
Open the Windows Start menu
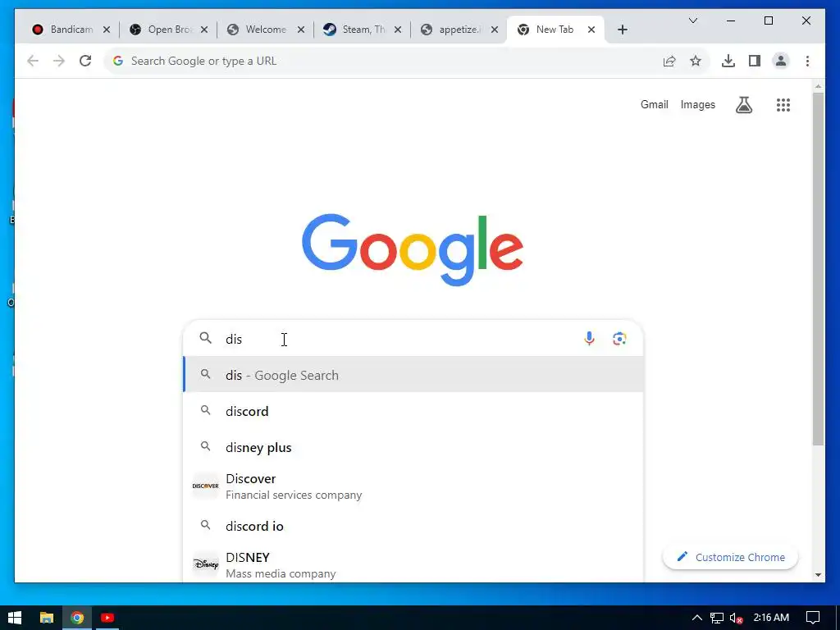click(15, 618)
